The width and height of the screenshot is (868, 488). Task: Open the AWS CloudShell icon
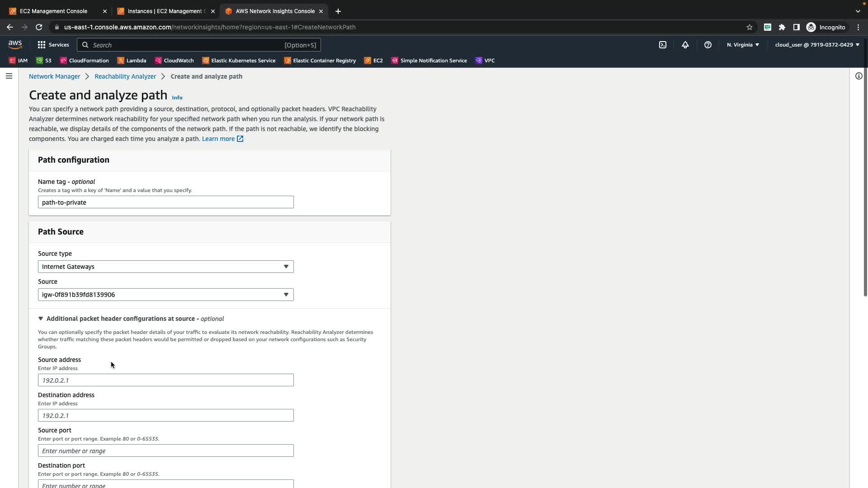662,45
